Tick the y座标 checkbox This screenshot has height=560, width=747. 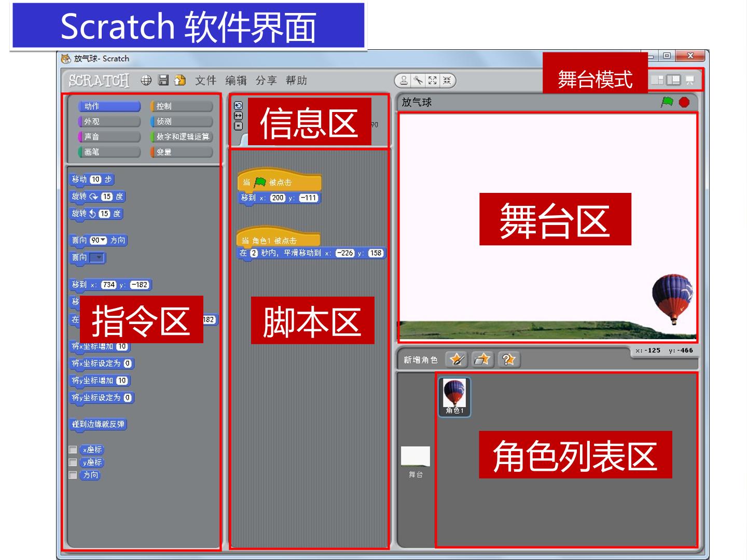tap(73, 463)
